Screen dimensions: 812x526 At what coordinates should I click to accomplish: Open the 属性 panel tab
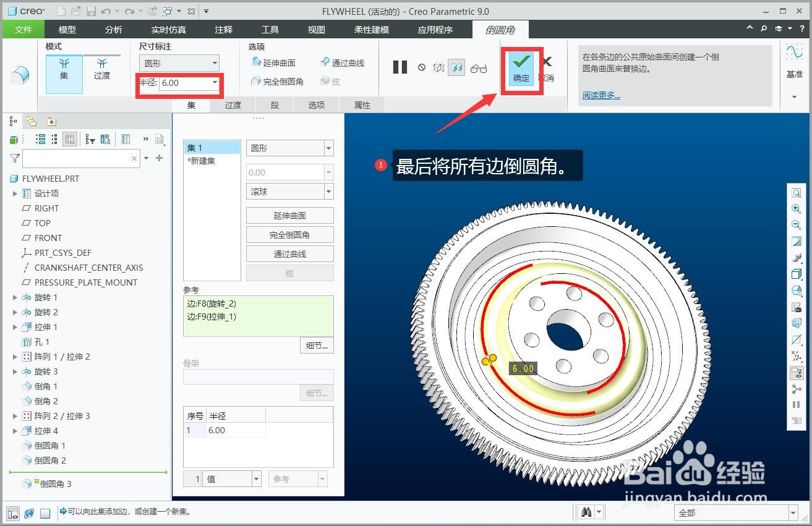(362, 105)
